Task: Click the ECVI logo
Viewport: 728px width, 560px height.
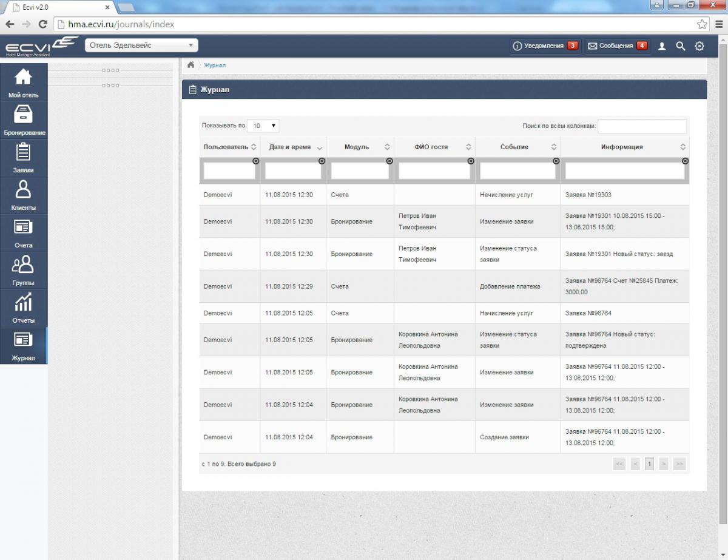Action: coord(41,46)
